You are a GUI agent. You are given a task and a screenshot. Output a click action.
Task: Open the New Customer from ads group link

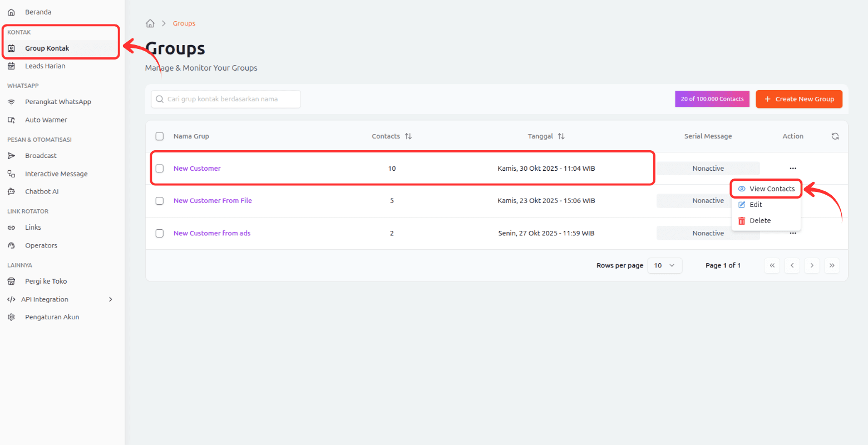[x=212, y=233]
